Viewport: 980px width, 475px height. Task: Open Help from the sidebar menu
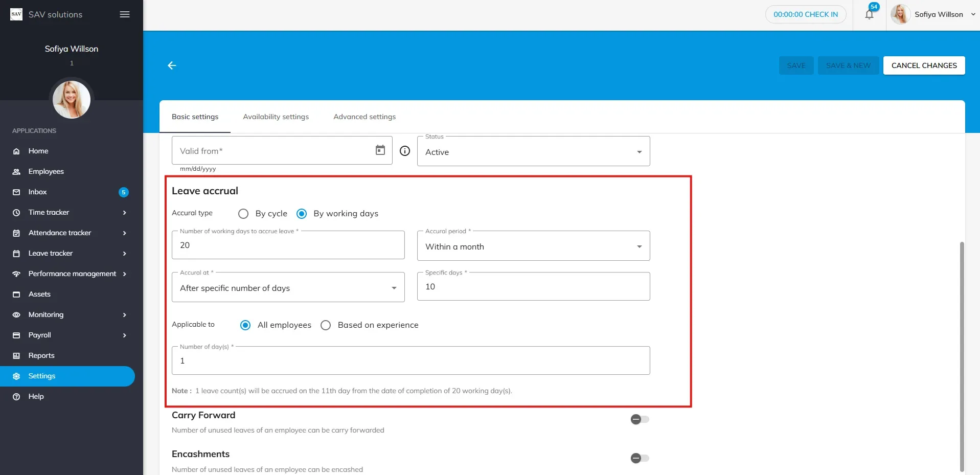67,397
